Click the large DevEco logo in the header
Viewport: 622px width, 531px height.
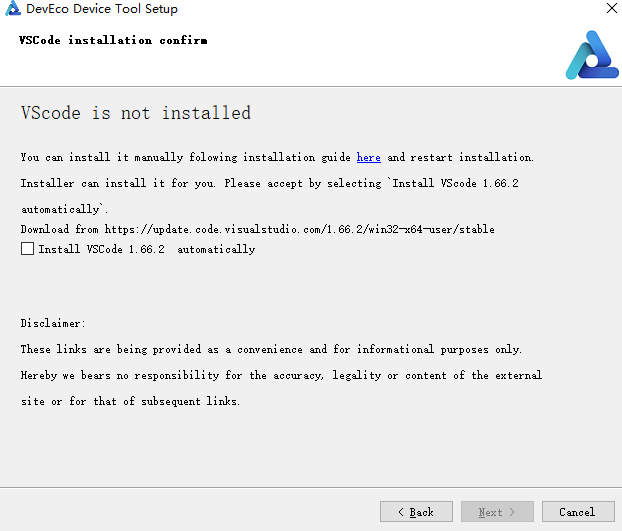click(592, 55)
